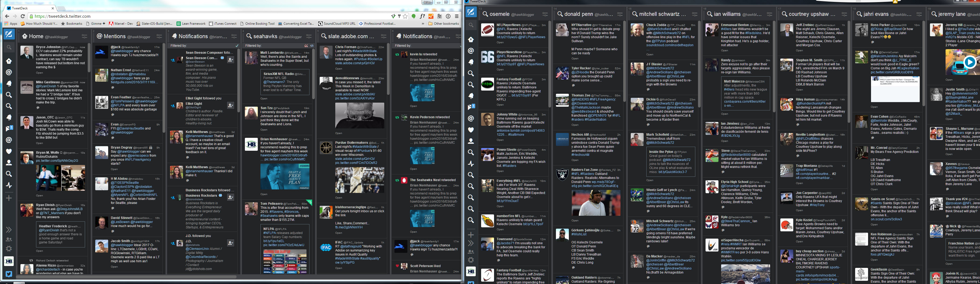980x284 pixels.
Task: Open the Apps bookmark in Chrome bookmarks bar
Action: click(x=11, y=24)
